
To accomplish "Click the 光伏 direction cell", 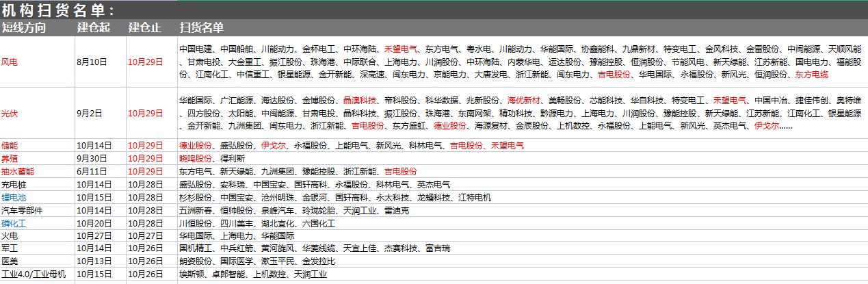I will click(x=37, y=113).
